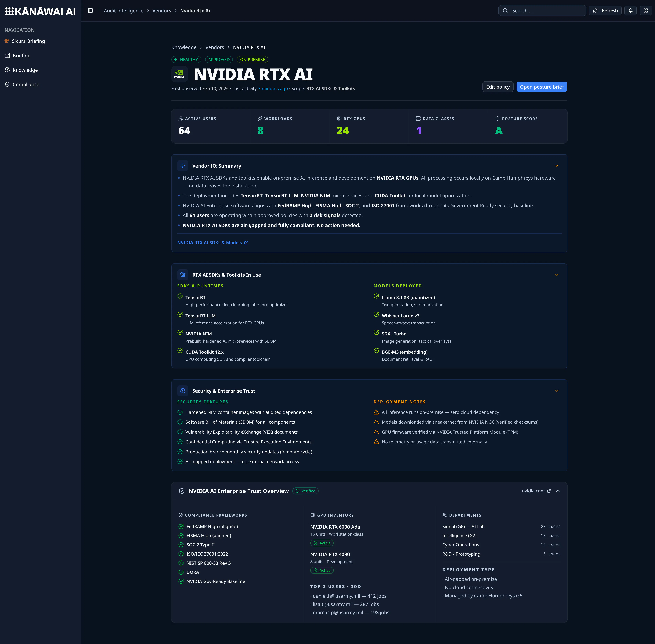The image size is (655, 644).
Task: Click the Whisper Large v3 check icon
Action: pos(376,315)
